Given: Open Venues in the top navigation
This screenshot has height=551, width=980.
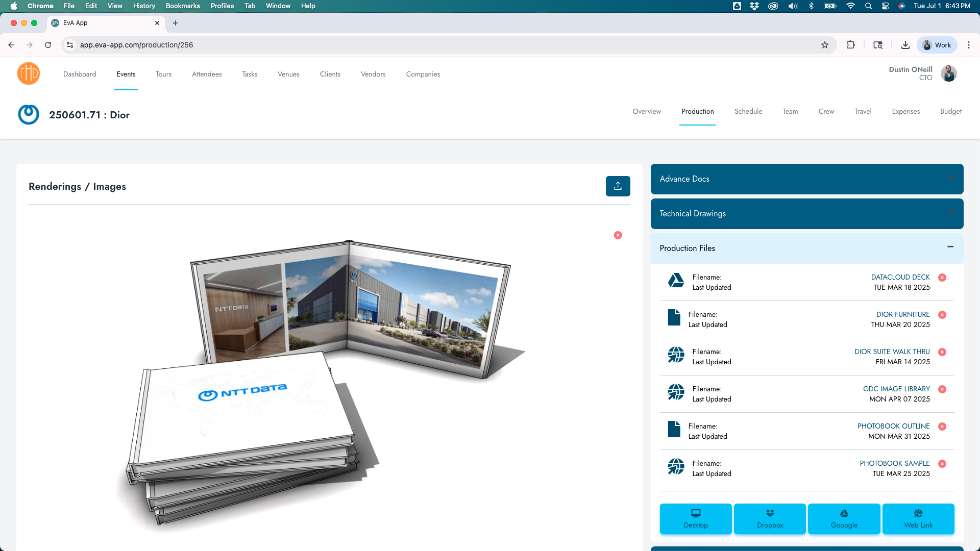Looking at the screenshot, I should [288, 74].
